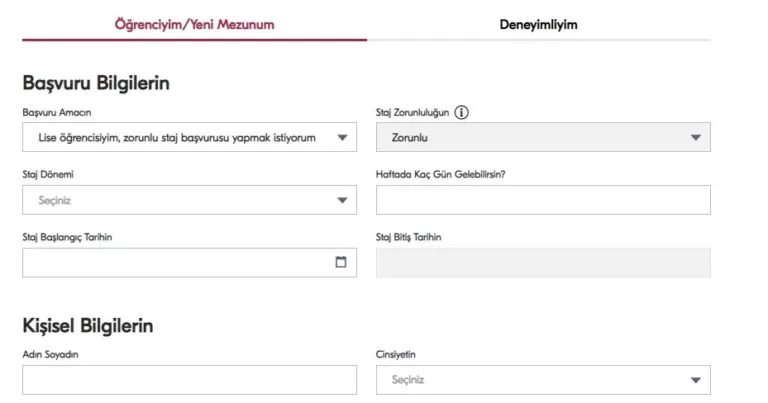Expand the Cinsiyetin Seçiniz dropdown
Image resolution: width=768 pixels, height=403 pixels.
530,380
